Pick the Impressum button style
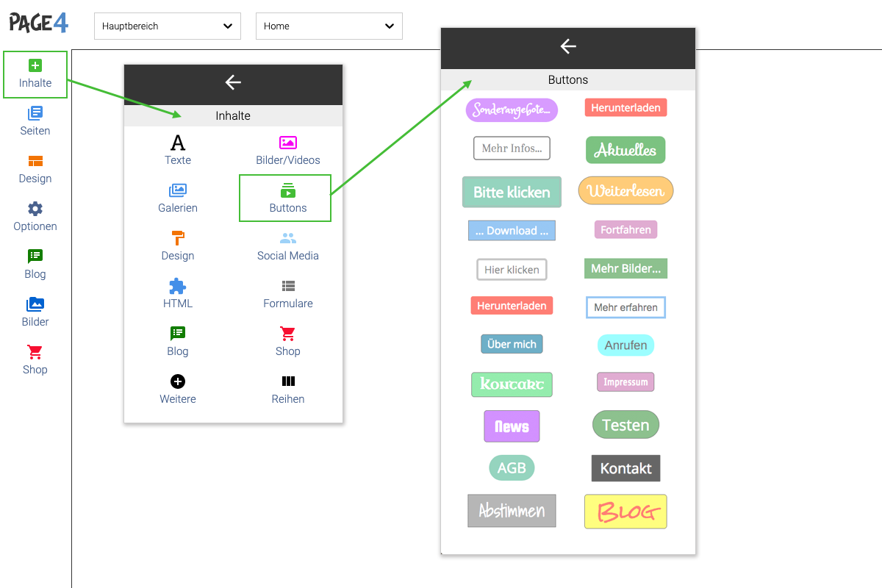882x588 pixels. coord(625,382)
